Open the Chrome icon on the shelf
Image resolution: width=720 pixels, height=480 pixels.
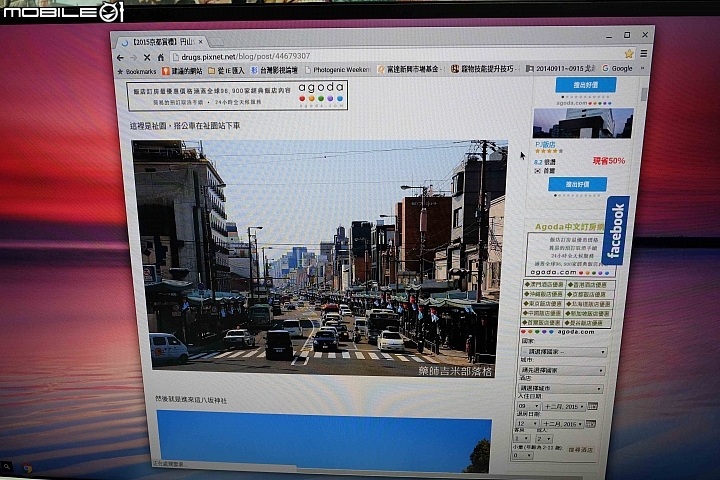tap(27, 469)
